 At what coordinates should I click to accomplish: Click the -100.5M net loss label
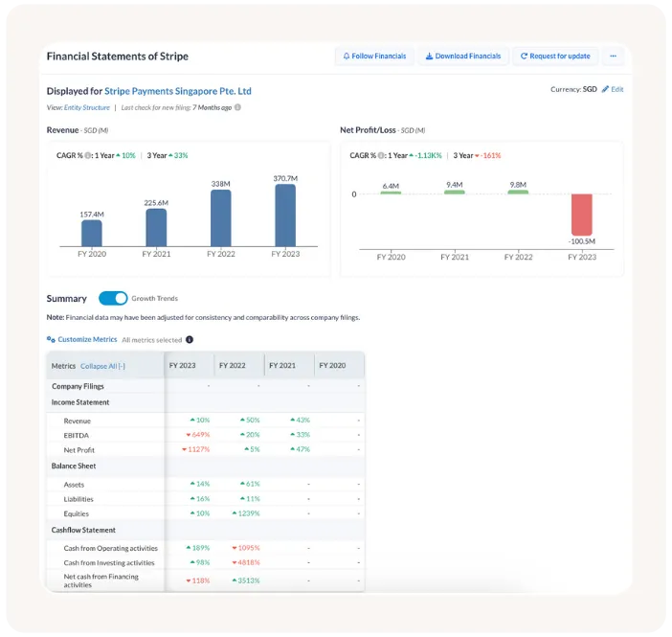click(582, 241)
